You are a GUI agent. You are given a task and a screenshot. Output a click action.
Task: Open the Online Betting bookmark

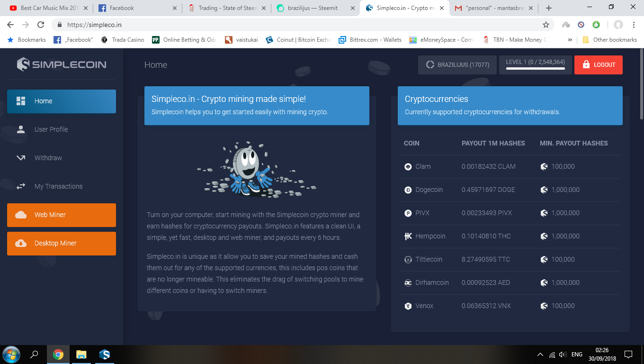[184, 40]
